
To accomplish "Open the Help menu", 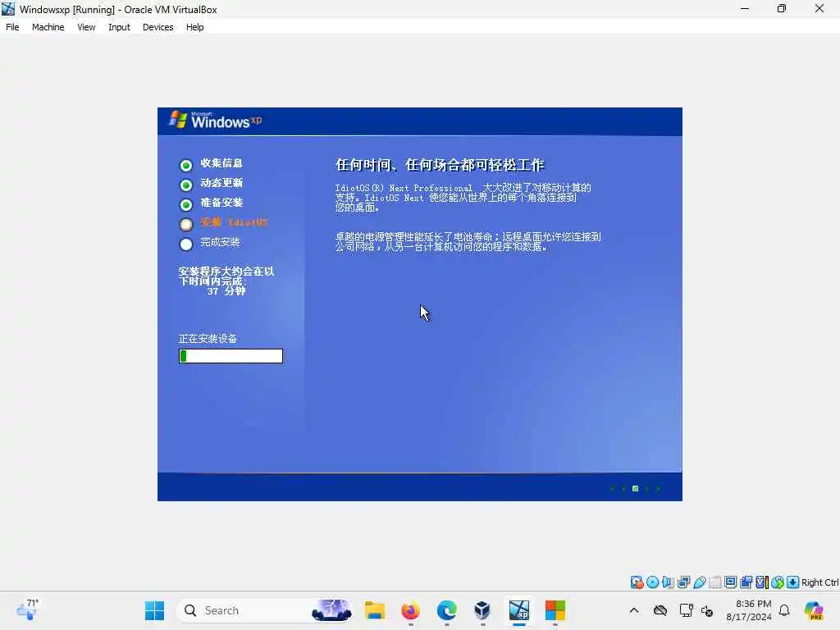I will pos(195,27).
